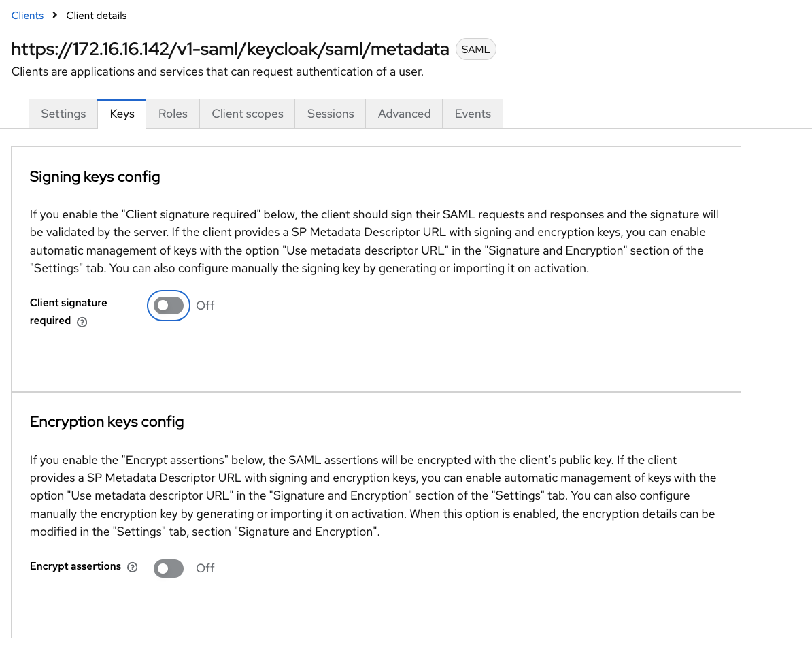812x654 pixels.
Task: Open help icon beside Encrypt assertions
Action: (133, 567)
